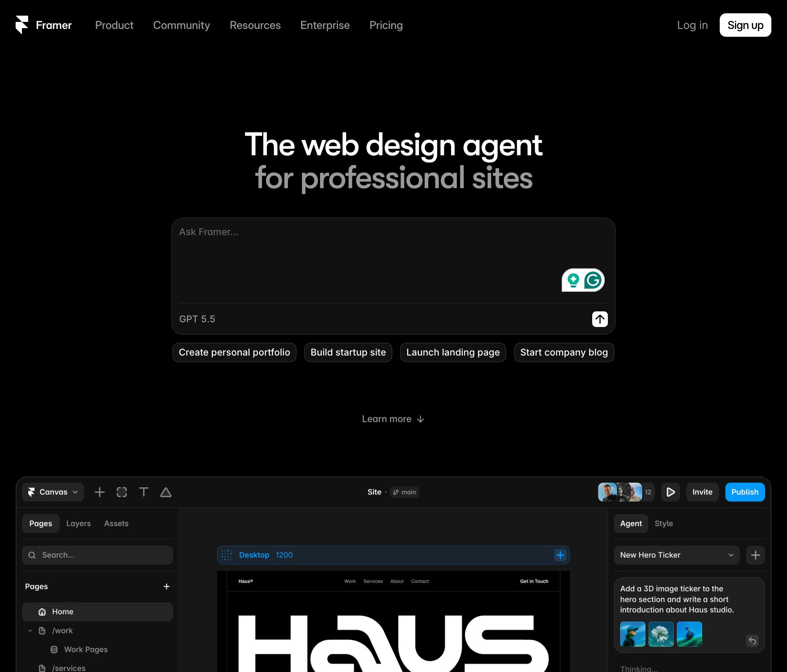Choose Start company blog suggestion
The height and width of the screenshot is (672, 787).
564,352
